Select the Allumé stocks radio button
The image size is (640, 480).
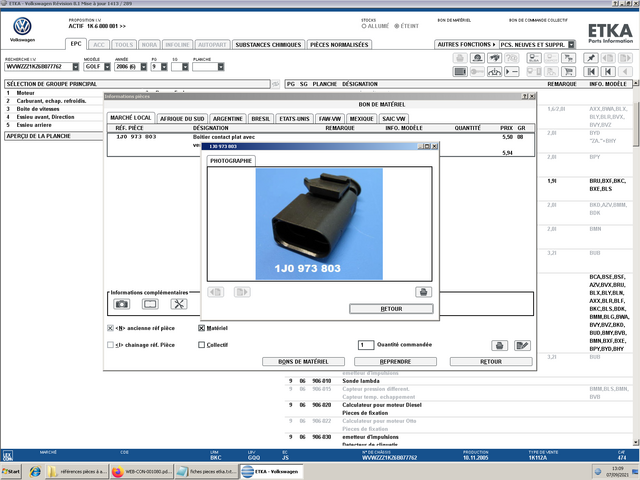click(x=364, y=26)
